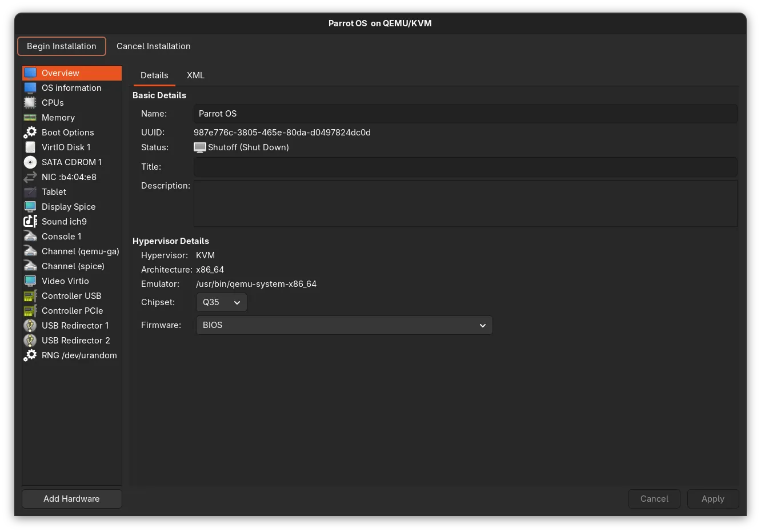Select the USB Redirector 2 icon
761x532 pixels.
[30, 341]
